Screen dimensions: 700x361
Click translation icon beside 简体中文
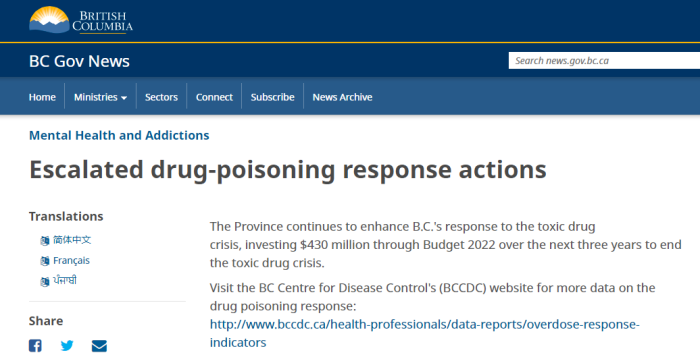(45, 241)
